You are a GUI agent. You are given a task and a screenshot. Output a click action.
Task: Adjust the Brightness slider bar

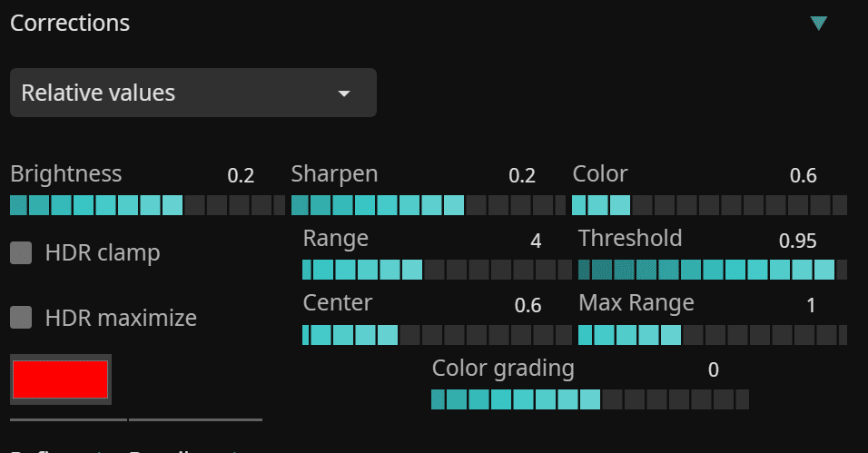(x=147, y=205)
